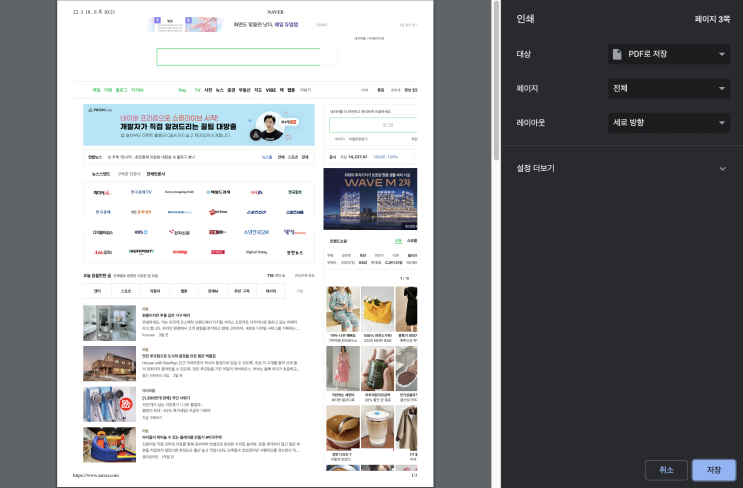743x488 pixels.
Task: Click the NAVER header text in preview
Action: tap(275, 12)
